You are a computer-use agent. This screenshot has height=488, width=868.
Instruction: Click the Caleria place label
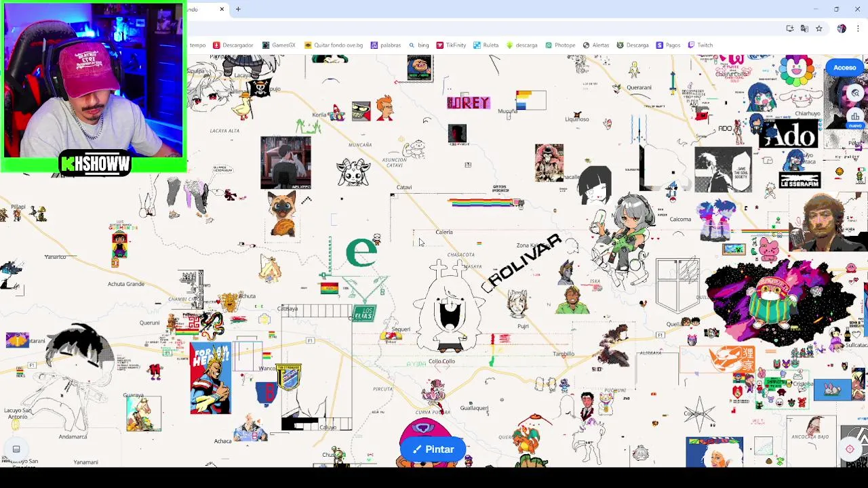pos(444,232)
